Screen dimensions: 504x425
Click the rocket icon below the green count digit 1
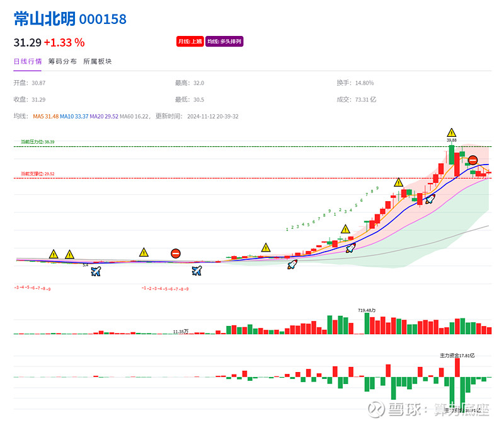point(292,264)
